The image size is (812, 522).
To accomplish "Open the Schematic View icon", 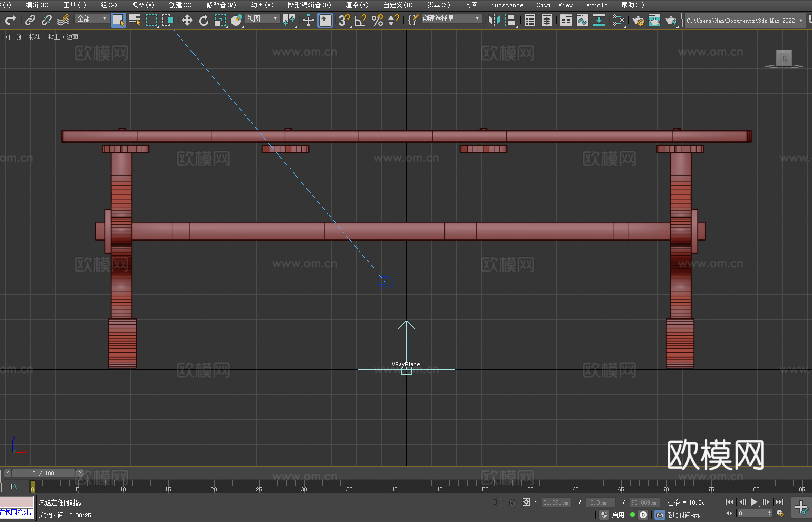I will click(618, 20).
